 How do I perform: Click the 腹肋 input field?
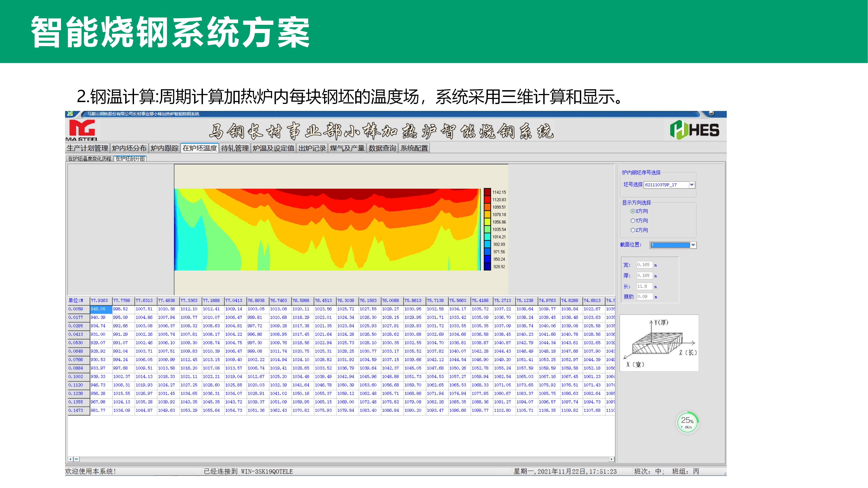pos(644,296)
